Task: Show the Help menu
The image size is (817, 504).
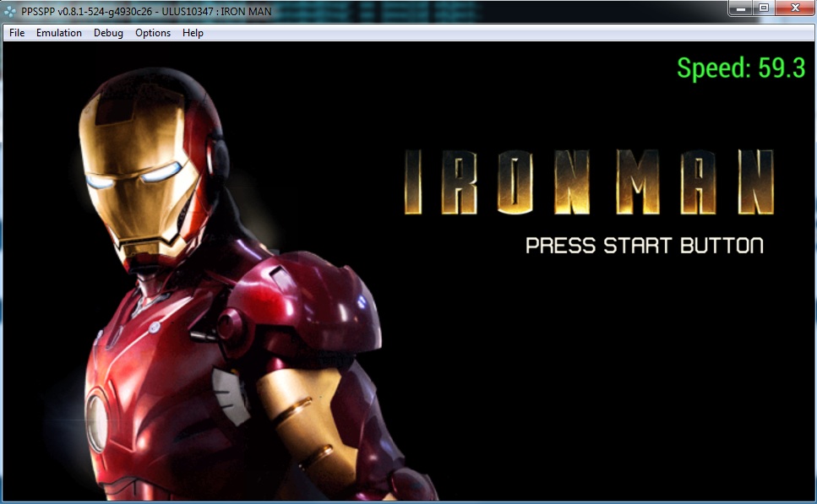Action: (x=193, y=33)
